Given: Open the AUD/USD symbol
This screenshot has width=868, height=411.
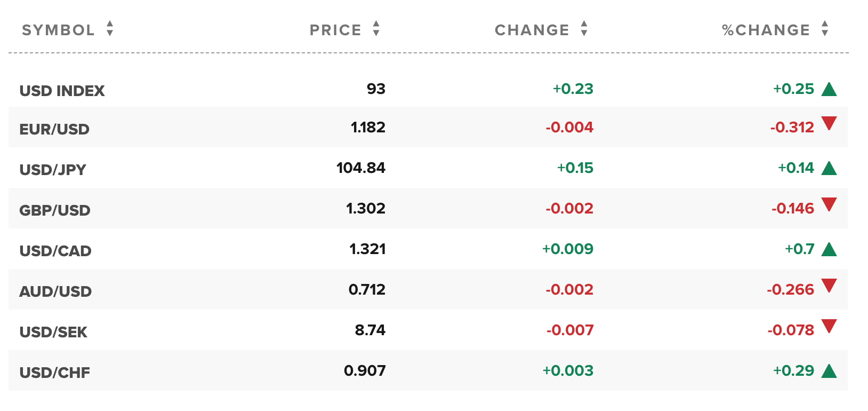Looking at the screenshot, I should click(x=55, y=291).
